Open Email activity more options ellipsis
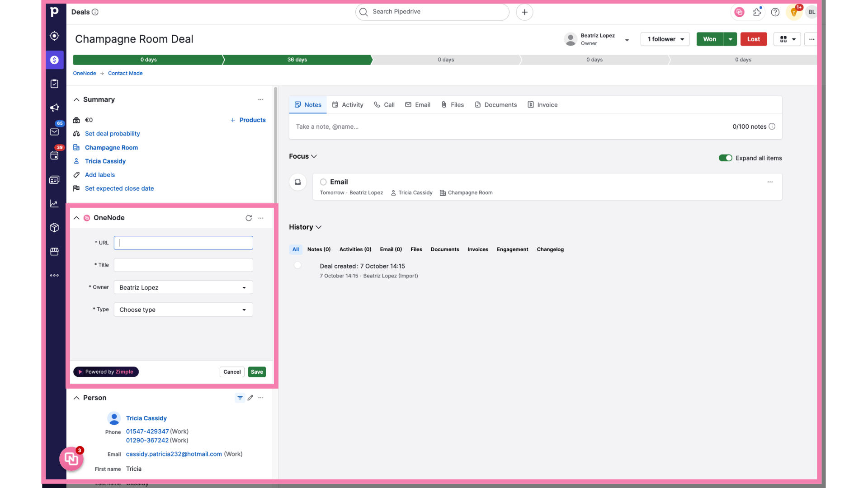The width and height of the screenshot is (868, 488). [770, 182]
